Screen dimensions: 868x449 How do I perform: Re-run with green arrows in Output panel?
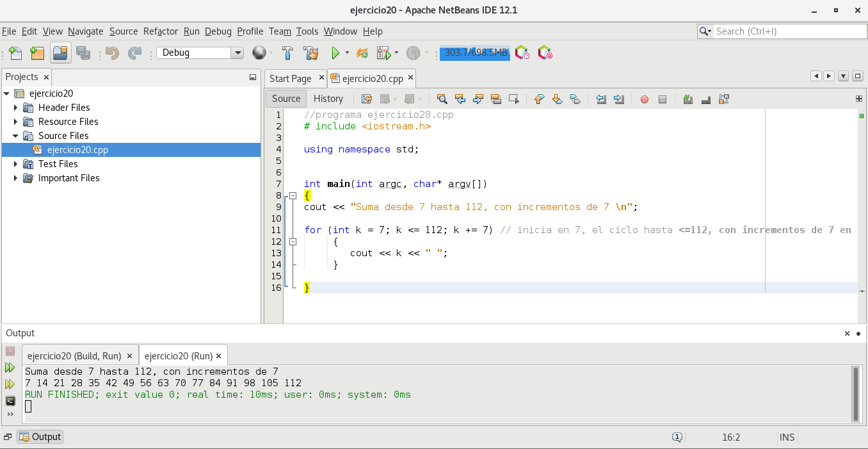10,368
